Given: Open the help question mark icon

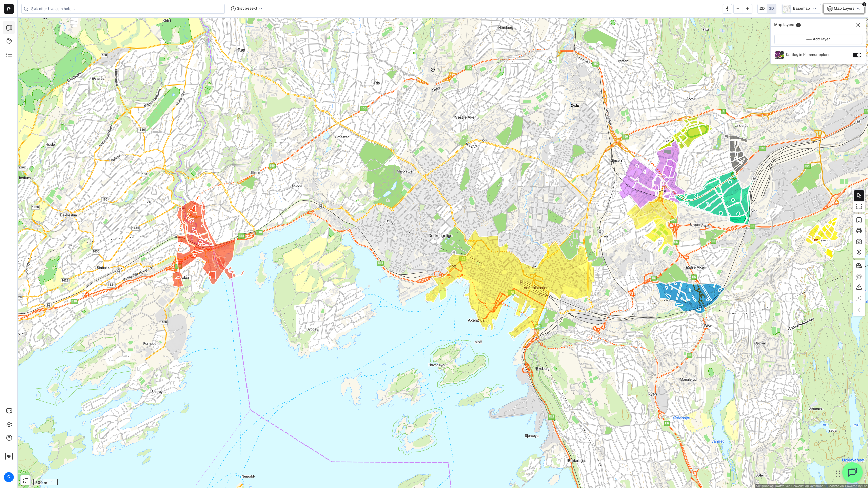Looking at the screenshot, I should point(9,438).
